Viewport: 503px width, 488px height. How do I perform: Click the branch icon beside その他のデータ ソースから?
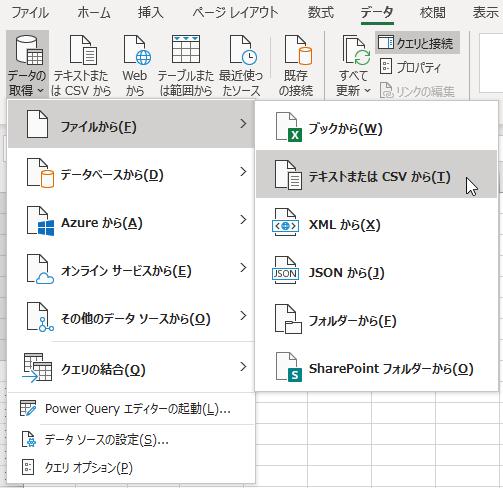pos(40,317)
